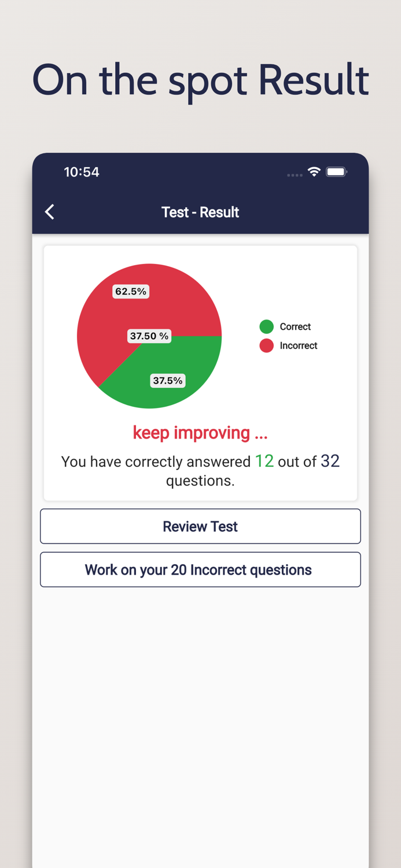This screenshot has height=868, width=401.
Task: Open your 20 Incorrect questions
Action: (x=200, y=569)
